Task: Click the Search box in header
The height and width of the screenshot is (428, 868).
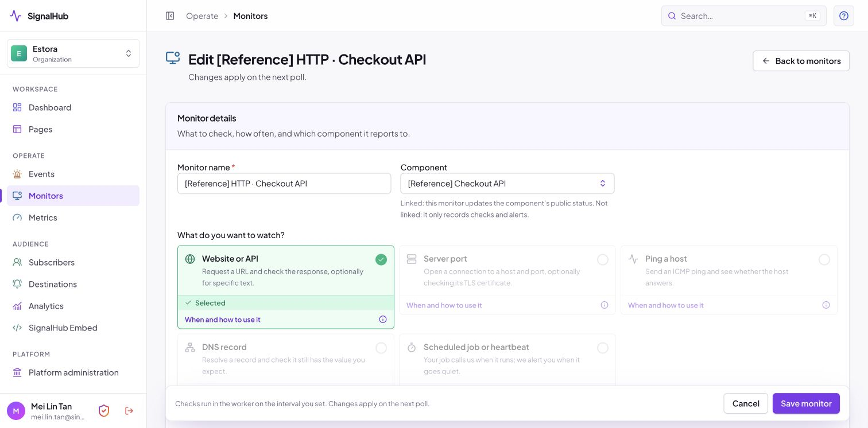Action: coord(743,16)
